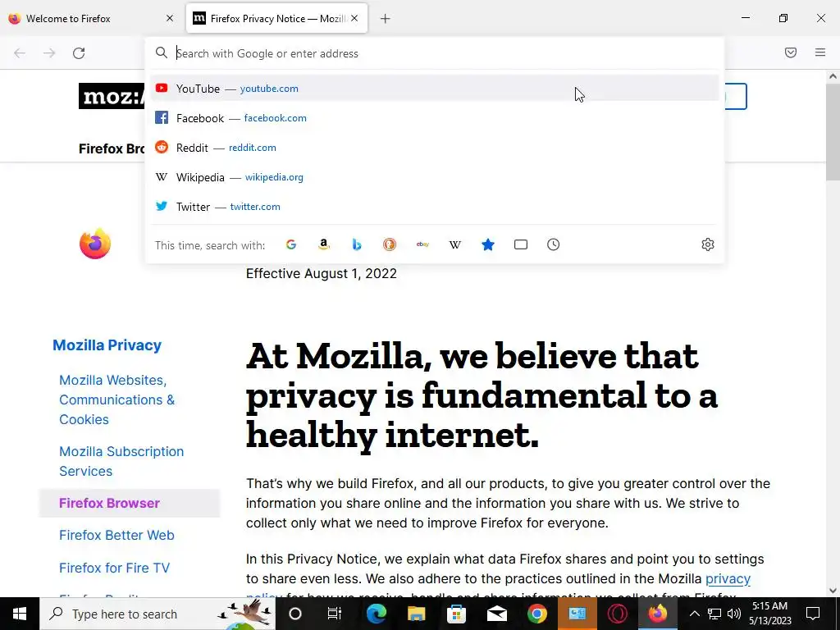Launch Opera browser from taskbar
This screenshot has height=630, width=840.
[x=617, y=614]
